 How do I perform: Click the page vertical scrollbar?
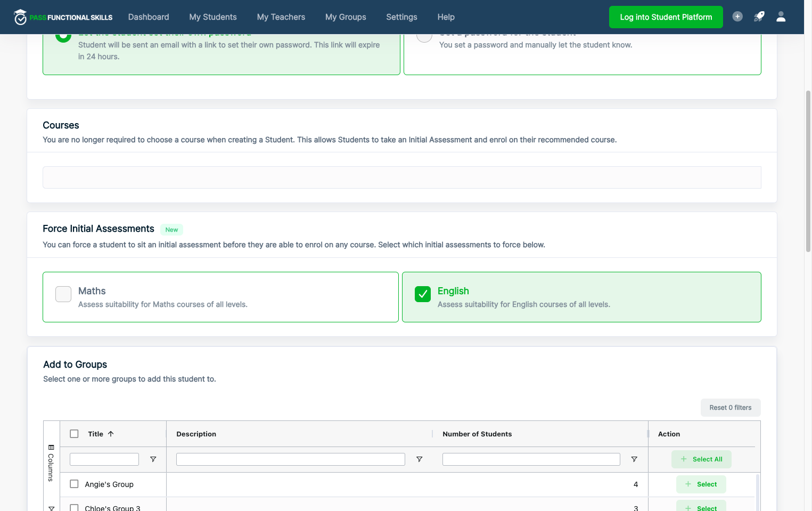point(808,171)
